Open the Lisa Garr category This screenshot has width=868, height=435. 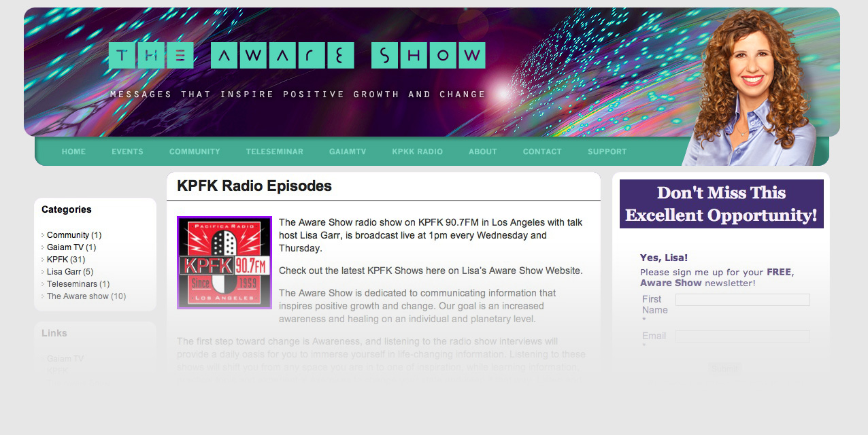[64, 272]
